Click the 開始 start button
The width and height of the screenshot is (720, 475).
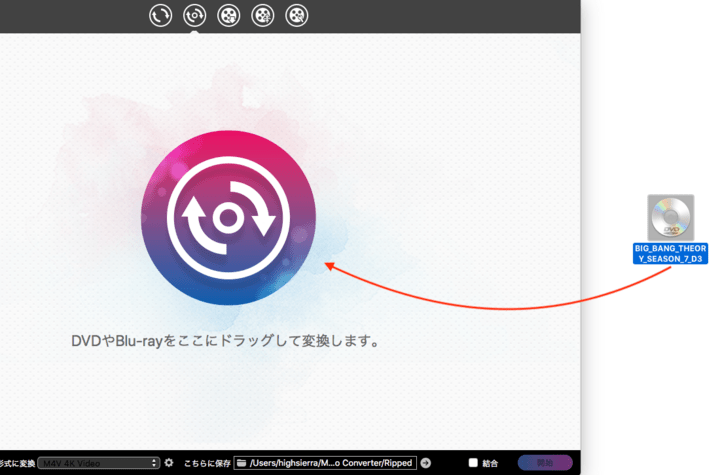(544, 463)
